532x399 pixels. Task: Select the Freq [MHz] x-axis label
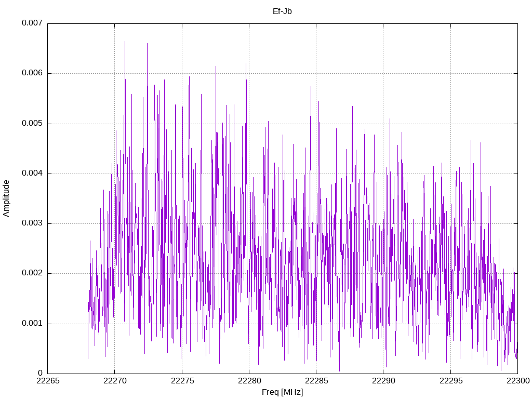pyautogui.click(x=282, y=392)
